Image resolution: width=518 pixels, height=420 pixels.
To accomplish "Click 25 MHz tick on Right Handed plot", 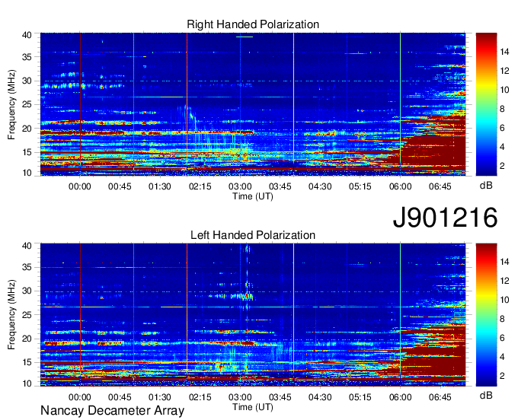I will [27, 104].
